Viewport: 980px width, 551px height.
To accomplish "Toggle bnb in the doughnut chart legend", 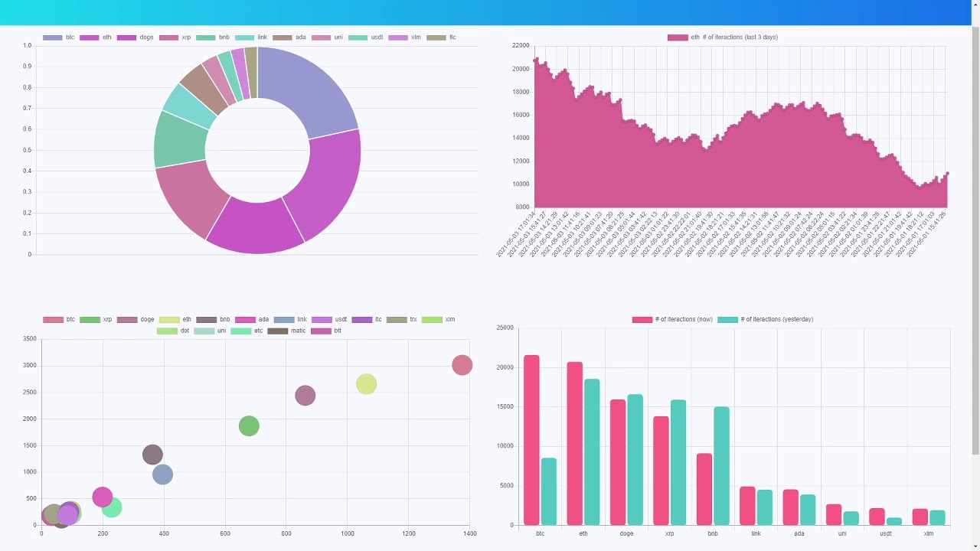I will [213, 37].
